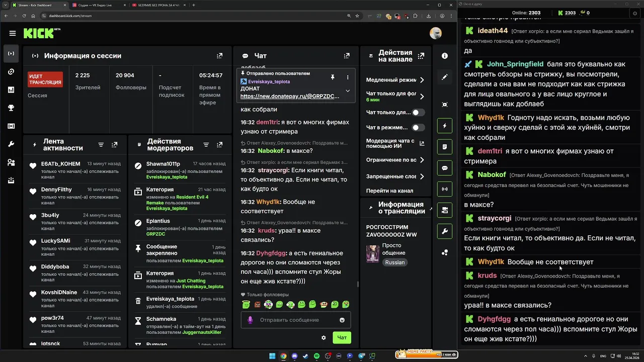Toggle the Чат в режиме... switch
This screenshot has width=644, height=362.
tap(418, 128)
